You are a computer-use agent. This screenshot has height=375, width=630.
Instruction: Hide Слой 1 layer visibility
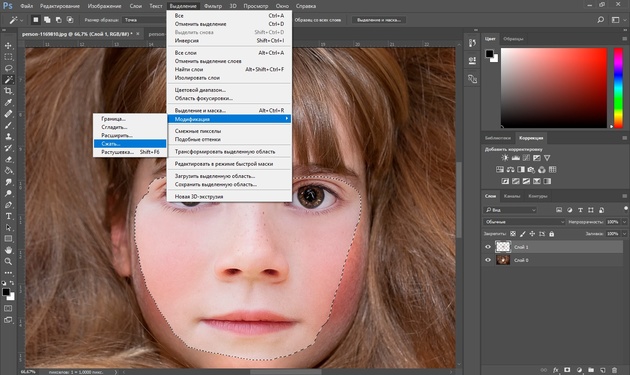[488, 247]
